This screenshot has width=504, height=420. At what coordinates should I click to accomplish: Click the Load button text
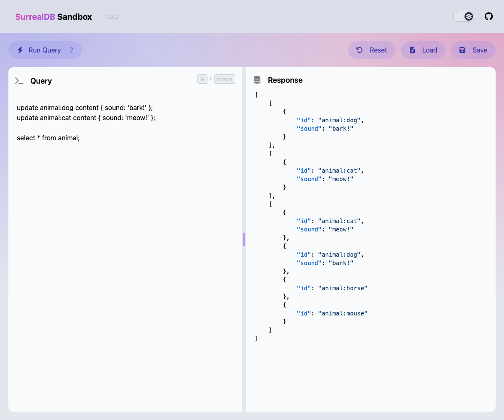pyautogui.click(x=430, y=50)
